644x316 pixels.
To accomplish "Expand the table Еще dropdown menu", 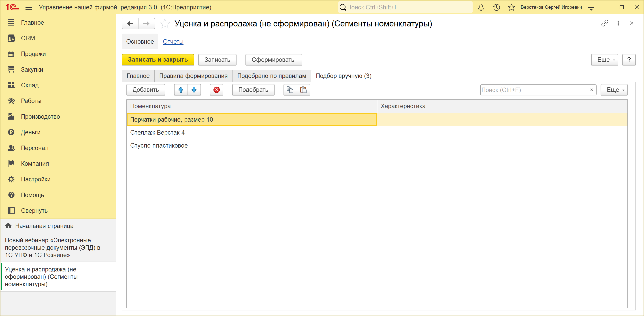I will 614,90.
